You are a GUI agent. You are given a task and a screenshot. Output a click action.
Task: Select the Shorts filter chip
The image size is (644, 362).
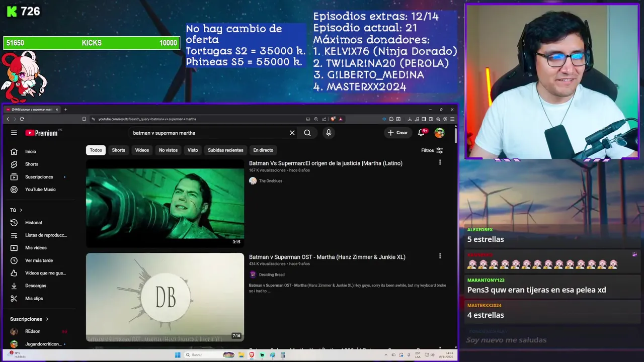pyautogui.click(x=118, y=150)
